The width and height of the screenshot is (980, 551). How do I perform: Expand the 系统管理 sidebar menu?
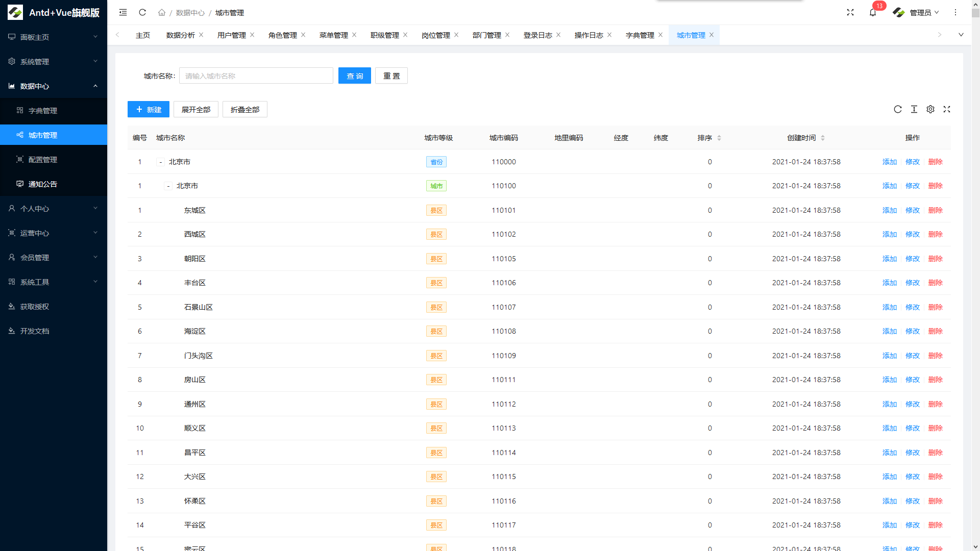(x=54, y=62)
